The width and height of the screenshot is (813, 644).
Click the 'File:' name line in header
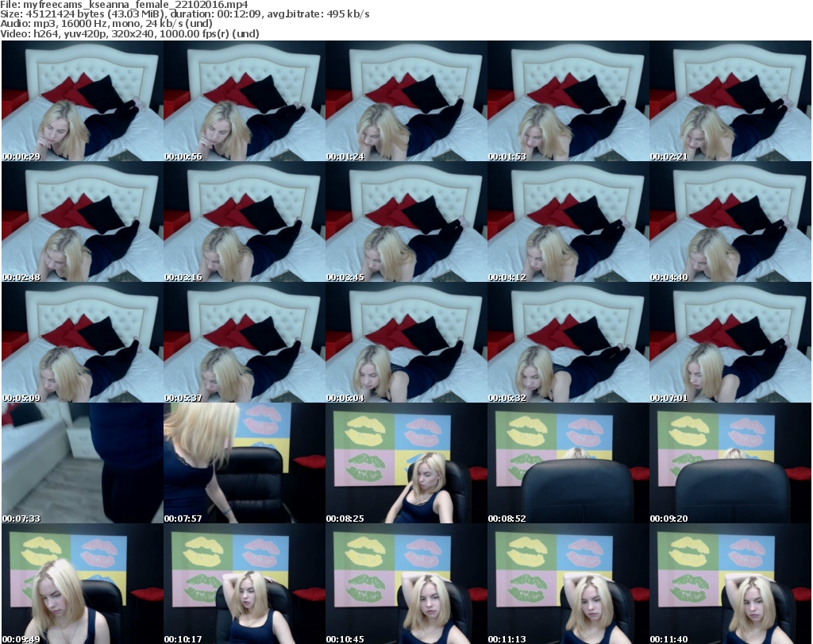point(124,4)
